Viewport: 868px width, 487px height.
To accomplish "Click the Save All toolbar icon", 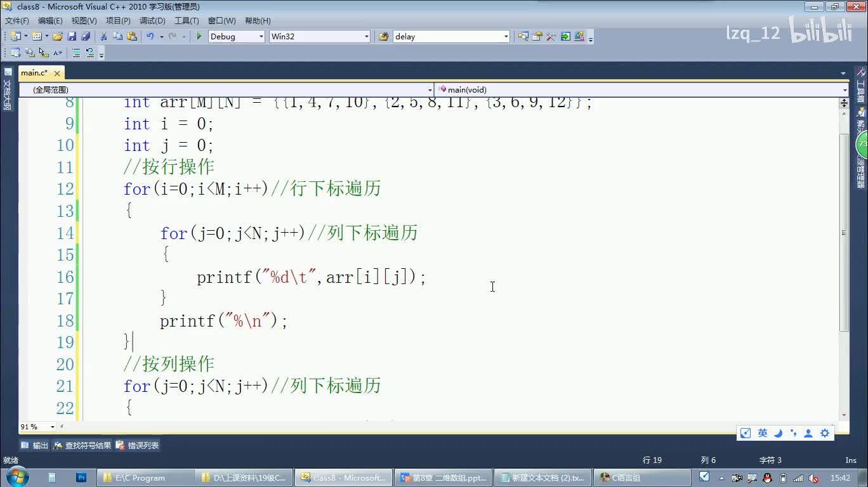I will pos(85,37).
